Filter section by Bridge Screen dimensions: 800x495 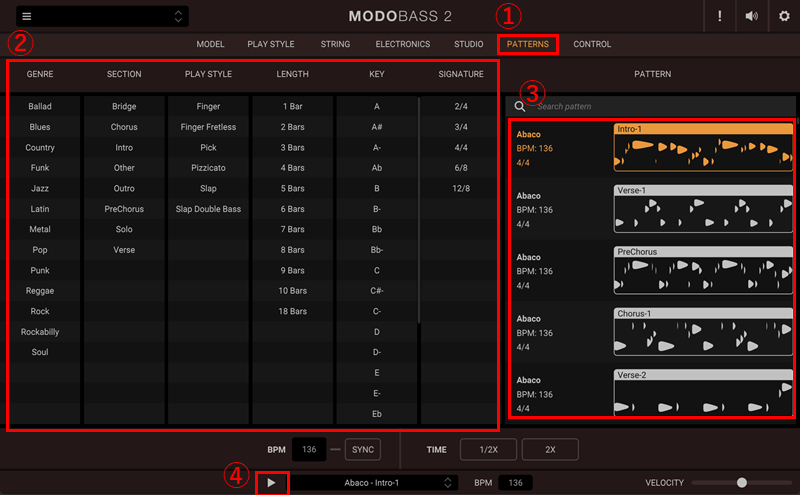point(124,106)
